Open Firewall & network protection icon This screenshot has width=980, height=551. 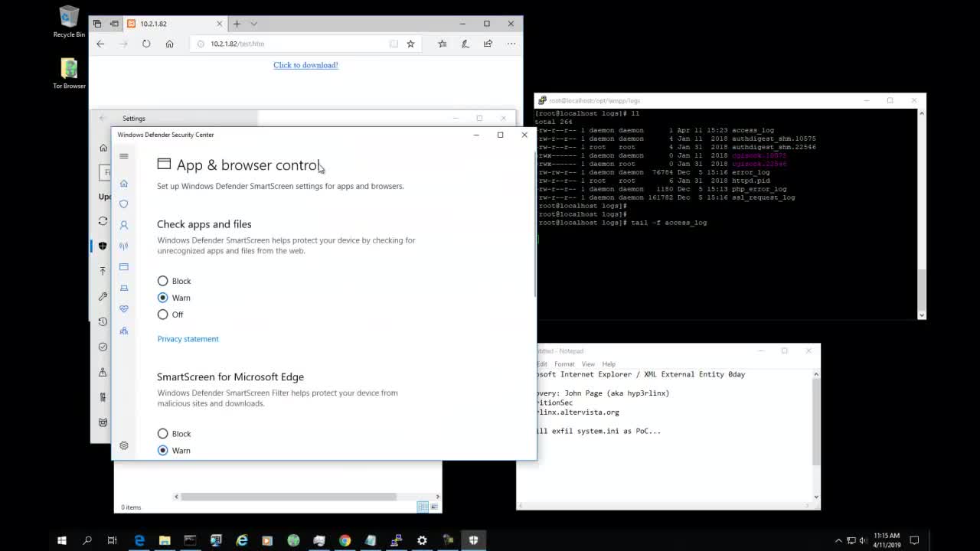124,246
